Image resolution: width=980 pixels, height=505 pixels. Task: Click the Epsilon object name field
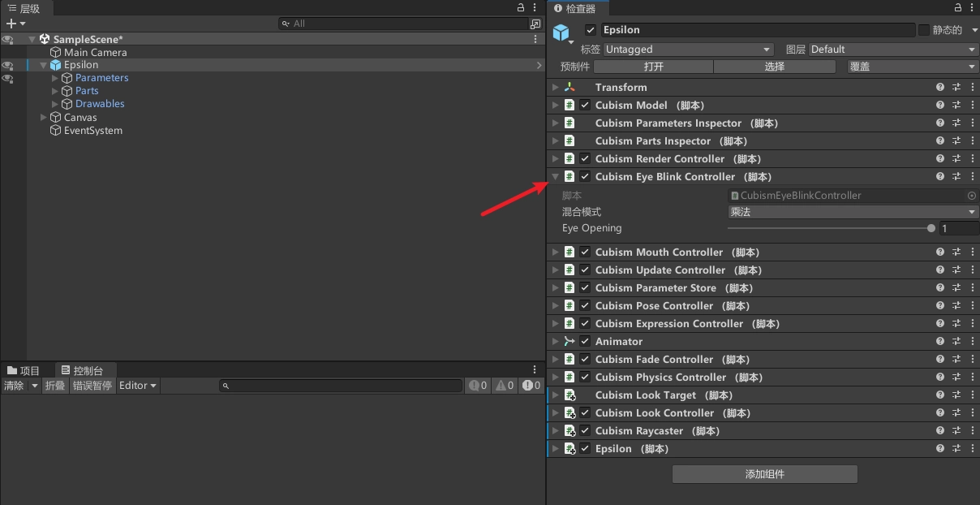[x=757, y=30]
